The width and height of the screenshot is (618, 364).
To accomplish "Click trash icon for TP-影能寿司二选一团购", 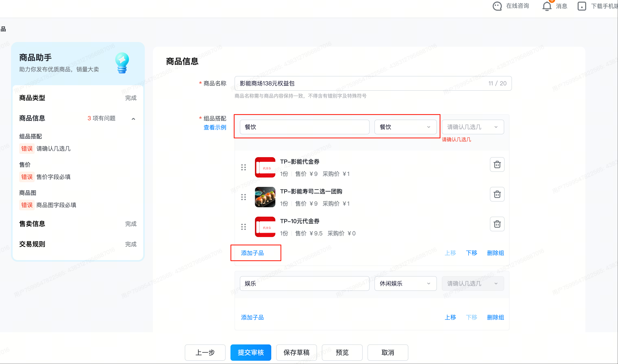I will pyautogui.click(x=497, y=194).
